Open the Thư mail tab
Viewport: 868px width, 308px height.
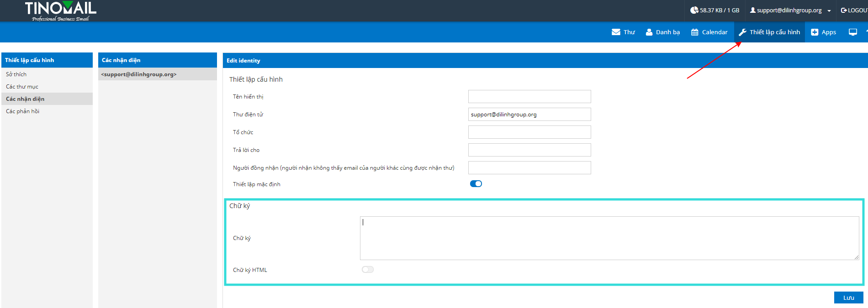coord(623,32)
